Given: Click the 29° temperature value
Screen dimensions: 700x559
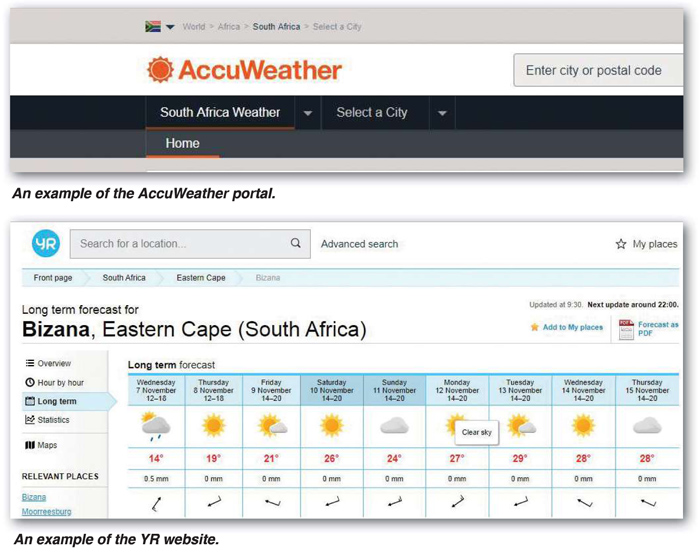Looking at the screenshot, I should point(520,459).
